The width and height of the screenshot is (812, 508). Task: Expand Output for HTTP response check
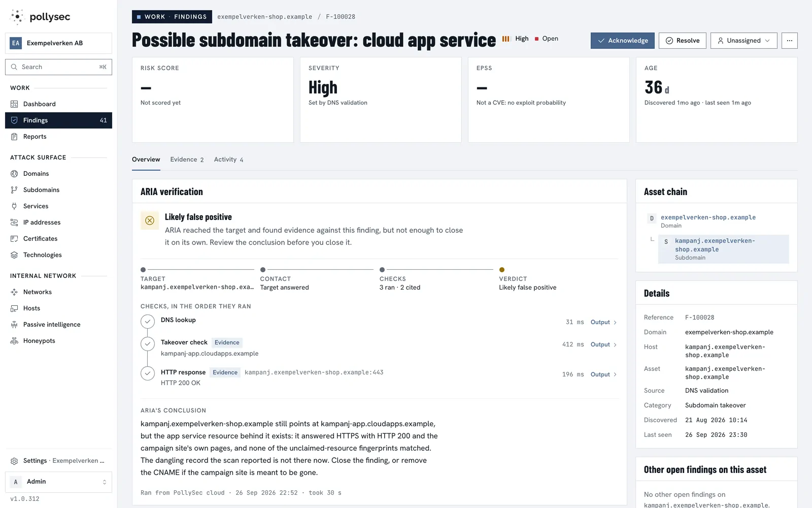coord(603,374)
